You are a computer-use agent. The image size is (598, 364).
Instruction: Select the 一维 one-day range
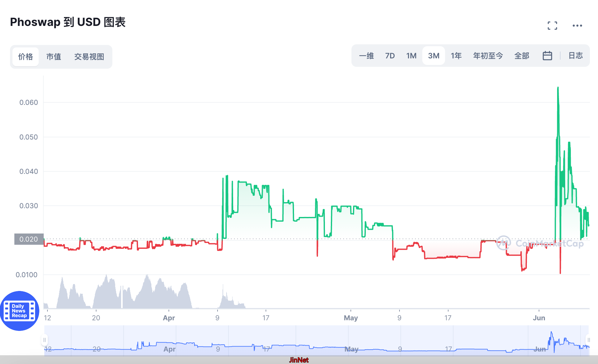(x=366, y=56)
